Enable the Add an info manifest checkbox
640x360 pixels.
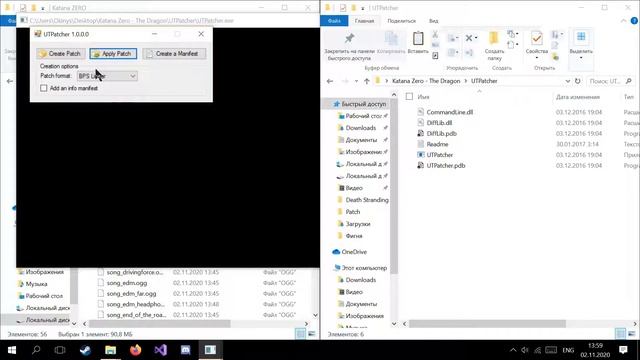tap(44, 88)
